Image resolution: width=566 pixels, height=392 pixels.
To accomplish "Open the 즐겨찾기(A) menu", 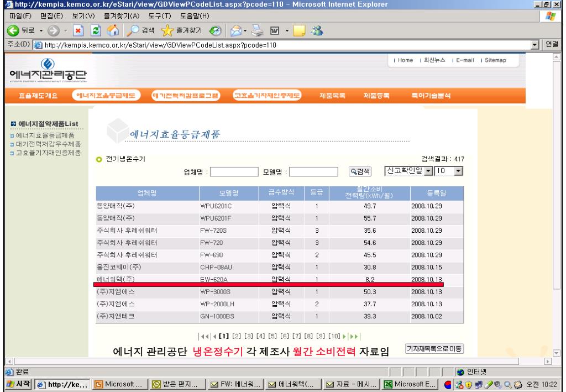I will [122, 16].
